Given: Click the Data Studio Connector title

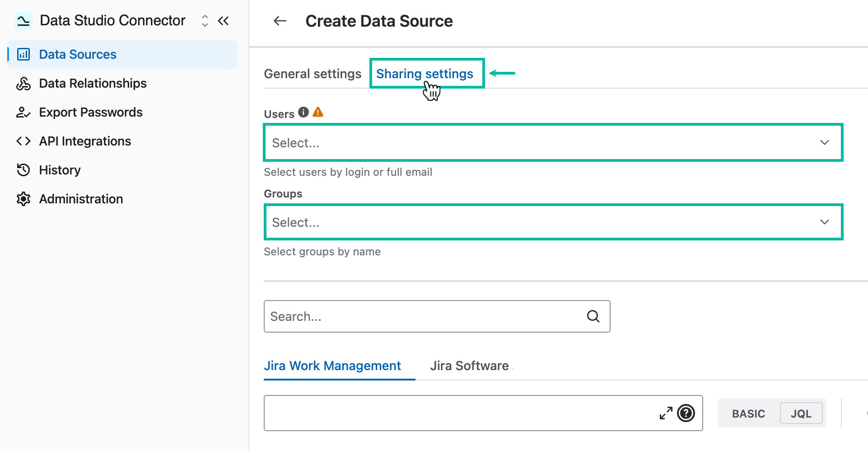Looking at the screenshot, I should point(112,21).
